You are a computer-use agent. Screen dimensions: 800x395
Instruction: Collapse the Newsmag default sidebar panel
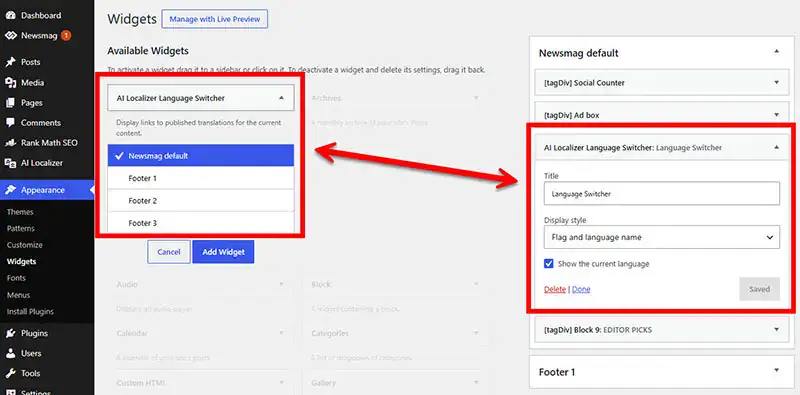click(x=776, y=52)
